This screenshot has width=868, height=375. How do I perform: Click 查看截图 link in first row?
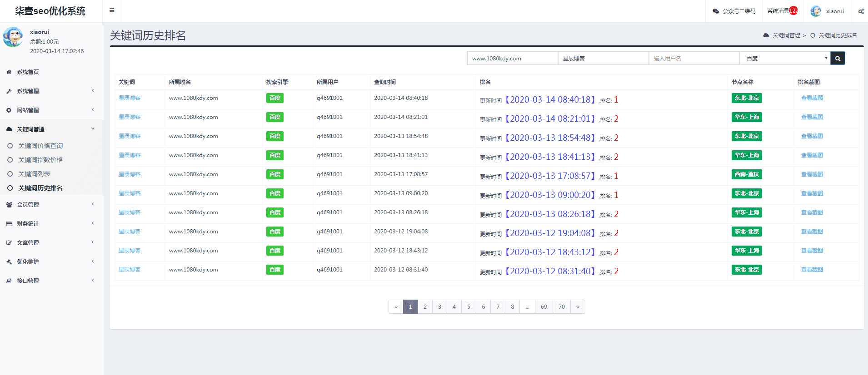click(812, 98)
